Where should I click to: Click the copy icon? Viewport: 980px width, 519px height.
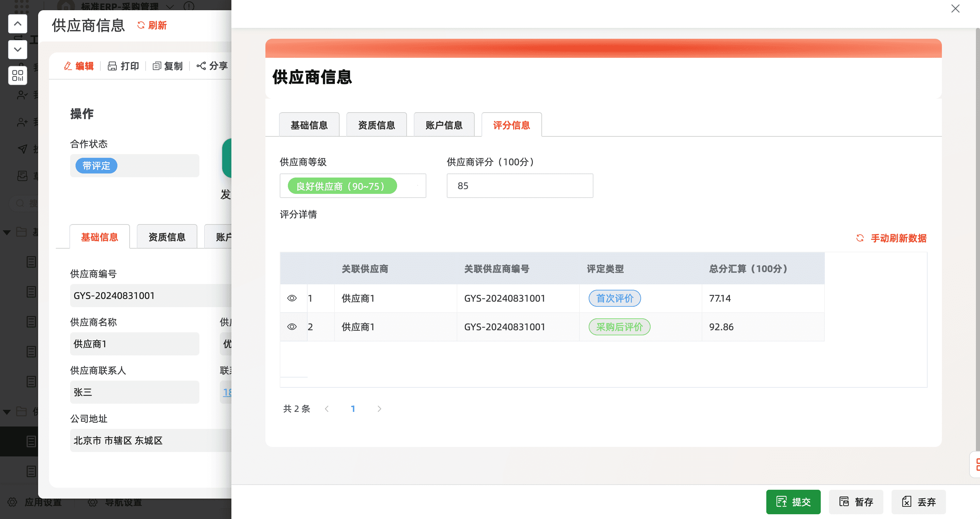[x=157, y=66]
